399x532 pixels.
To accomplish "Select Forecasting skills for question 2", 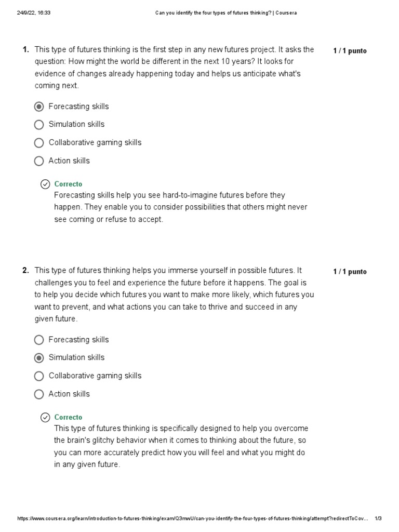I will tap(39, 340).
